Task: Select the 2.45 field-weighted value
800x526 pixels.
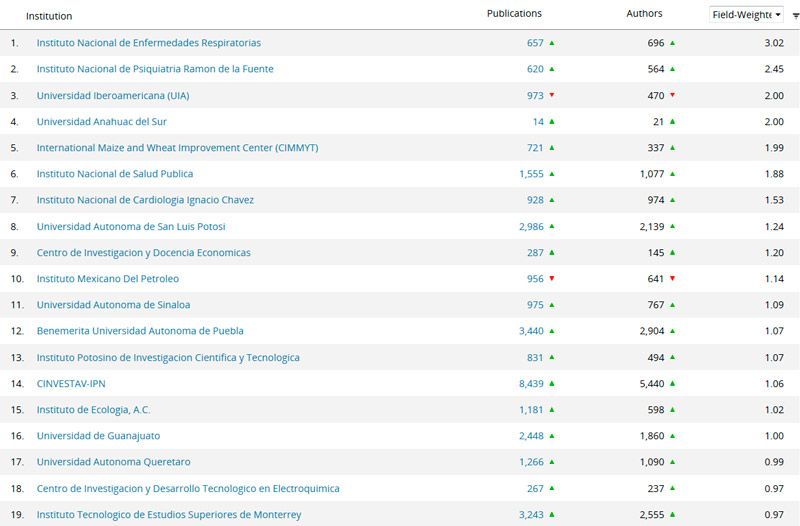Action: point(774,69)
